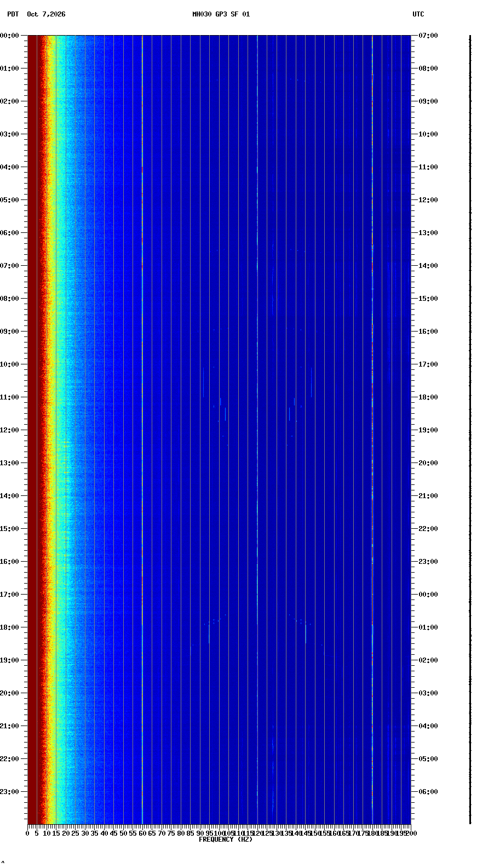
Task: Click the 20:00 label on PDT axis
Action: [x=9, y=693]
